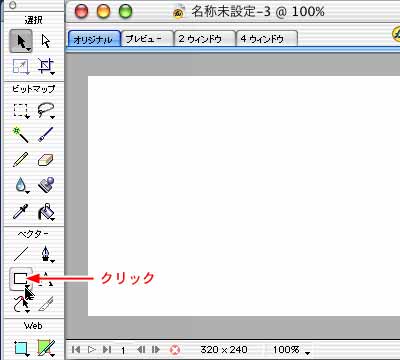This screenshot has width=400, height=360.
Task: Select the Web Hotspot tool
Action: pos(21,347)
